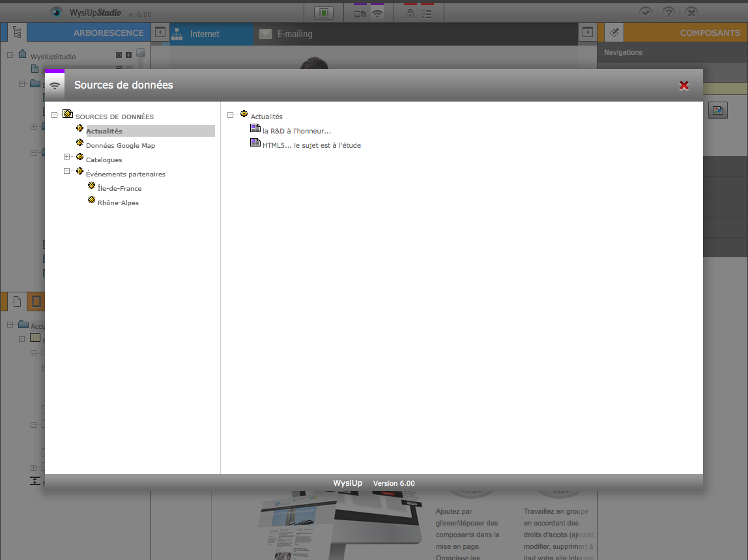Collapse the SOURCES DE DONNÉES root node
The height and width of the screenshot is (560, 748).
pos(55,115)
